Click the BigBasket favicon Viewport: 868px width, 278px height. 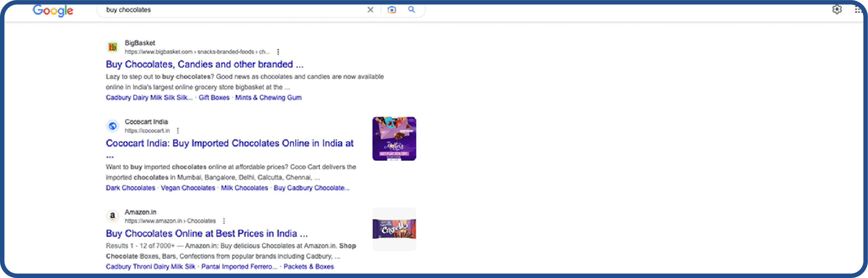tap(113, 47)
